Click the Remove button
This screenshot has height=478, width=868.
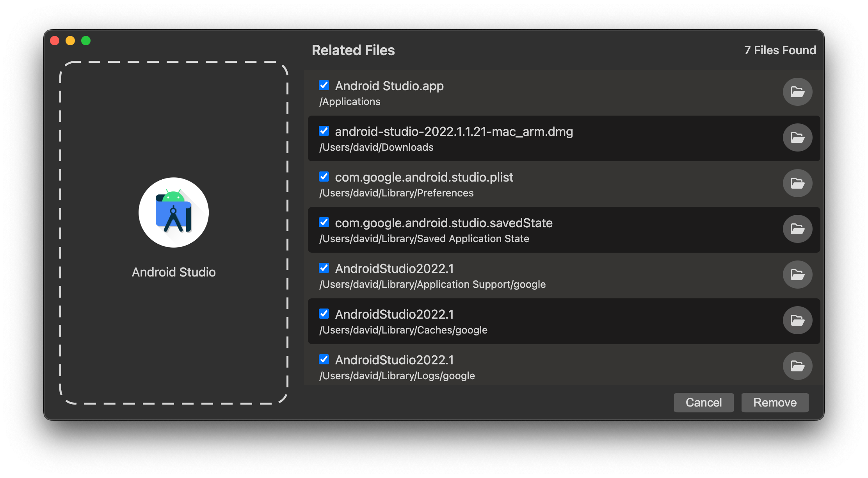click(775, 403)
